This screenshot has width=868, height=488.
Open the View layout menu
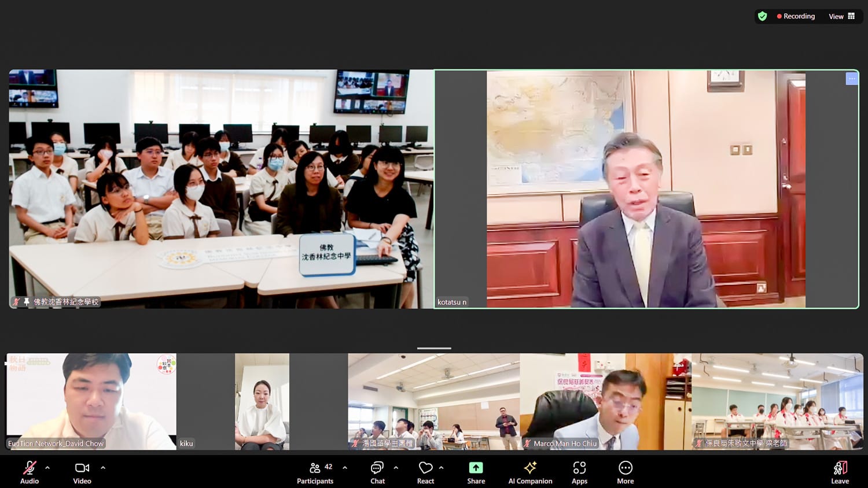coord(841,16)
